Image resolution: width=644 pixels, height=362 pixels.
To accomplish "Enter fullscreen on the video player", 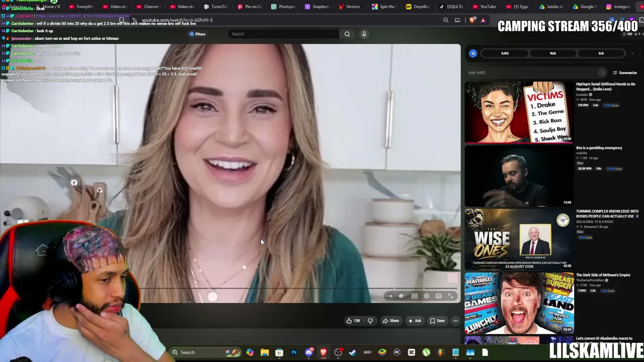I will tap(451, 296).
